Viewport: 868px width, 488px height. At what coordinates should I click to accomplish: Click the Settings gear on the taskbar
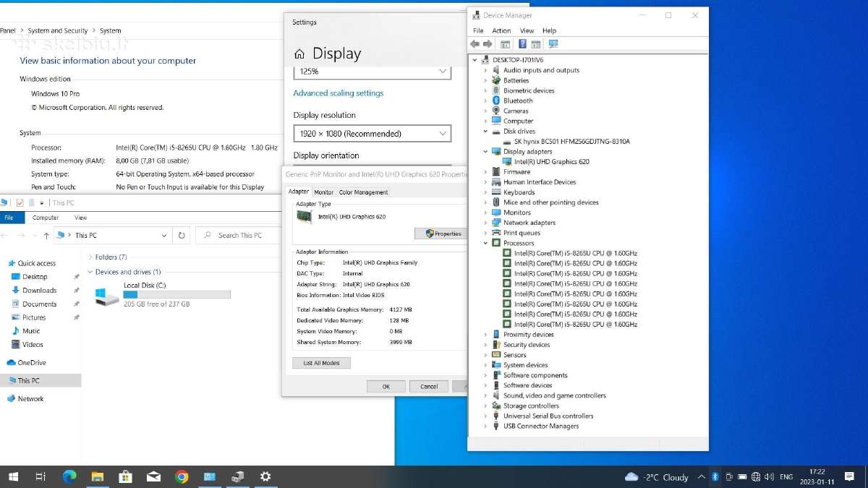tap(265, 476)
